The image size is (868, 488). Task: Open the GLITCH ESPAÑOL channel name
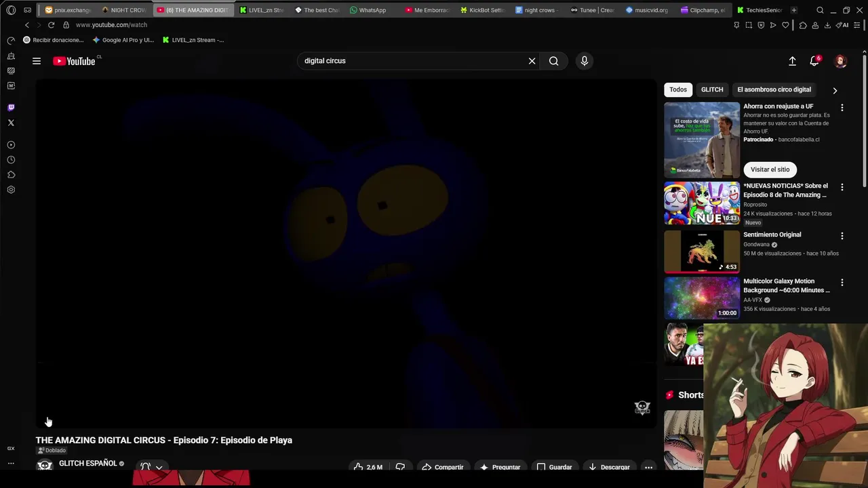(88, 464)
